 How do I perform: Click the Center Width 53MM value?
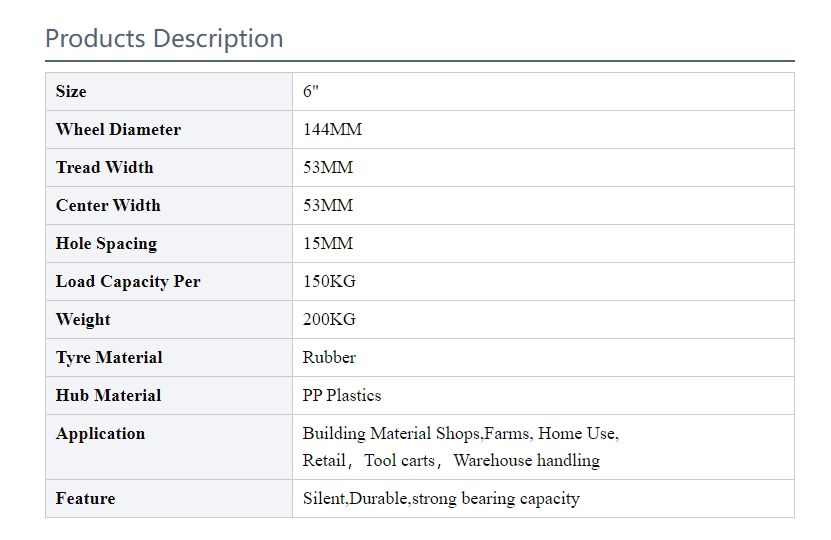(328, 206)
